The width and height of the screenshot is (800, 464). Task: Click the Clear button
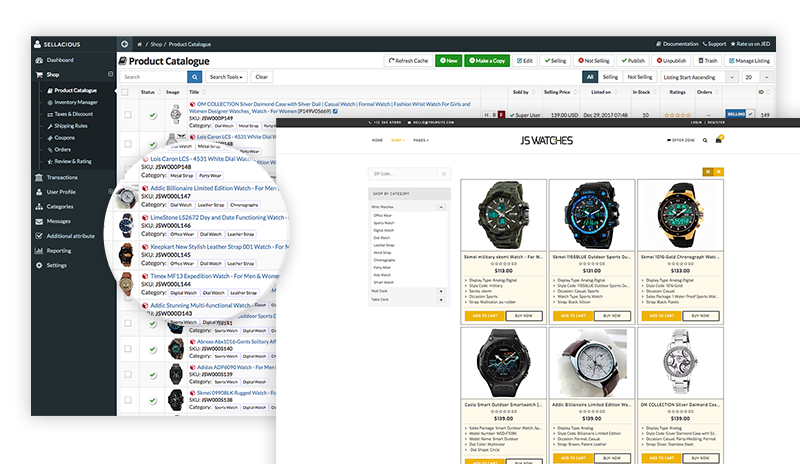262,77
